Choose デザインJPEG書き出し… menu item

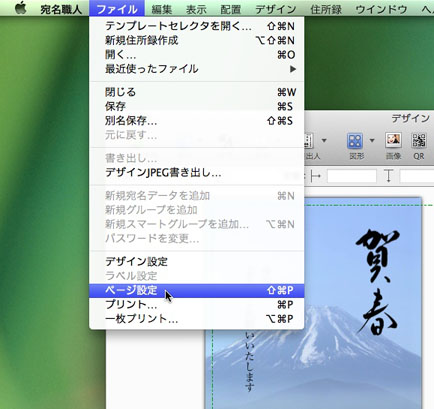click(197, 173)
